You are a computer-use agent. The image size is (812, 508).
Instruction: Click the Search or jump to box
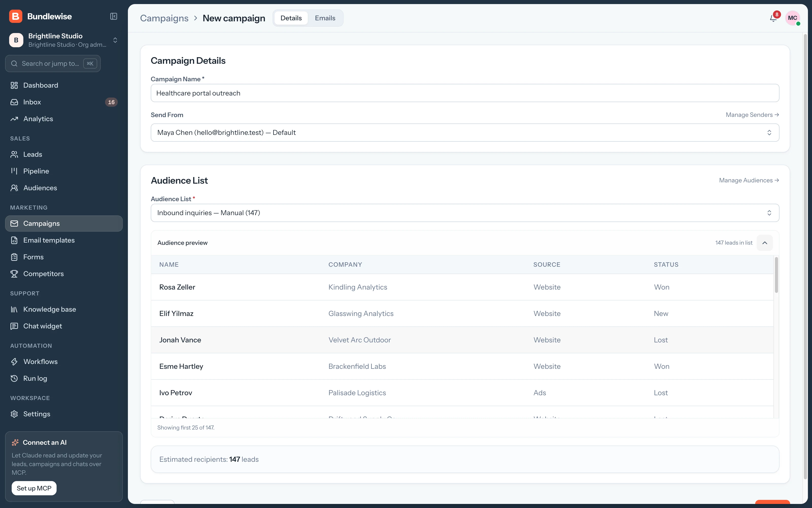coord(53,63)
